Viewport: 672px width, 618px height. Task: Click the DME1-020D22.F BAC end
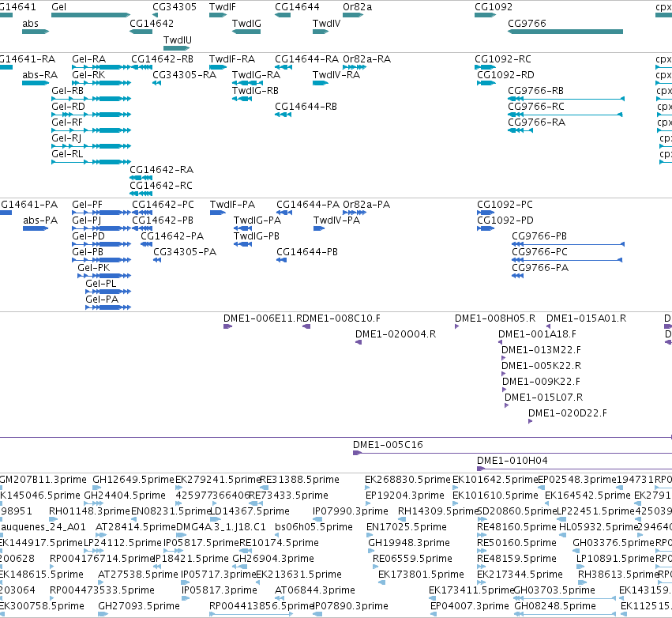click(x=530, y=421)
